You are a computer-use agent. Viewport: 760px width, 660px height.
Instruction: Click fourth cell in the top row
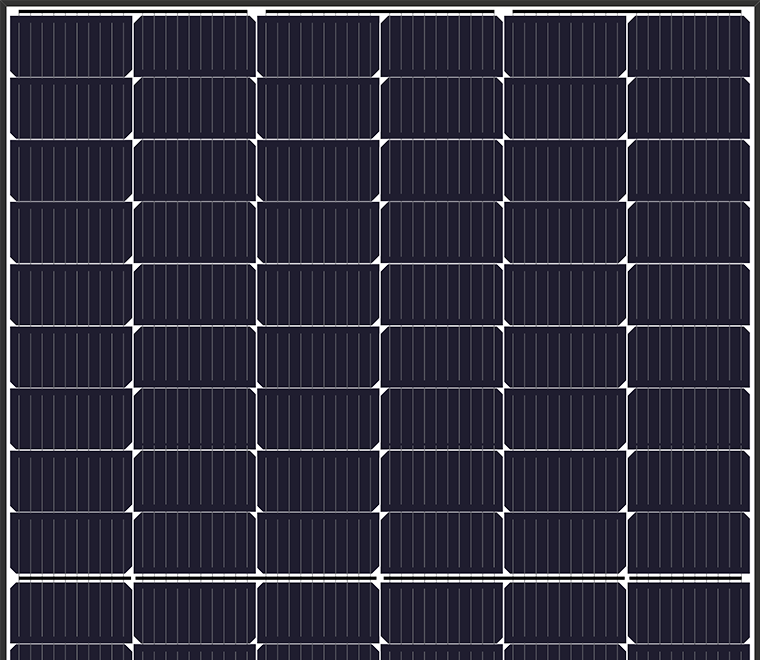pyautogui.click(x=442, y=45)
